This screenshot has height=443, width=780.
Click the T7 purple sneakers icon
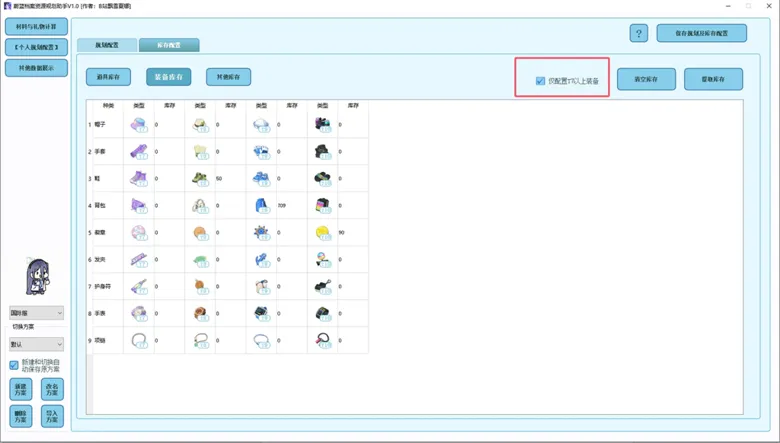coord(139,178)
